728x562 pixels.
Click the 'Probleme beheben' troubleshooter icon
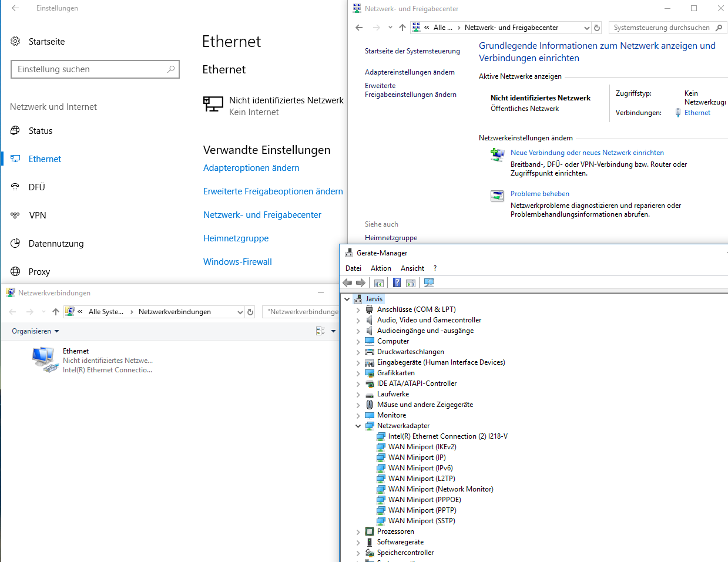tap(497, 196)
